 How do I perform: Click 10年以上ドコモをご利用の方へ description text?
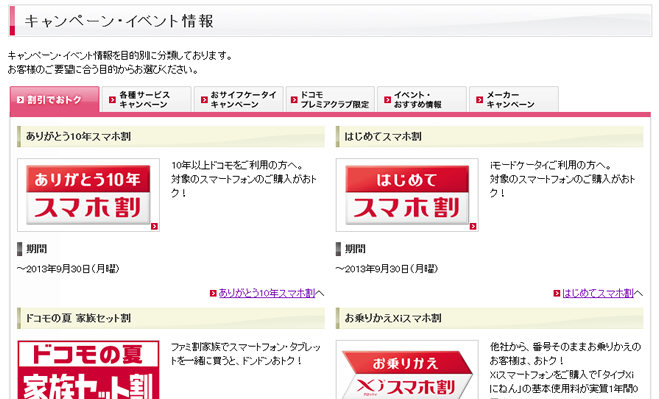pos(244,179)
